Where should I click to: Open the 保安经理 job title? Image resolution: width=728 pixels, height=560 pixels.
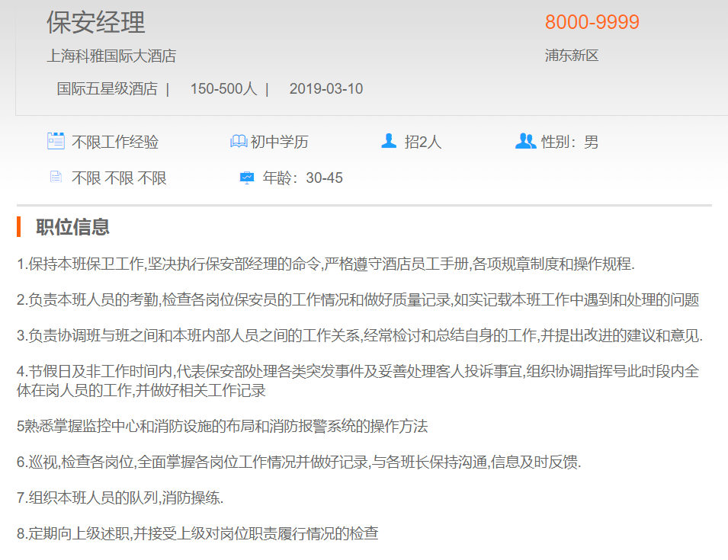95,22
